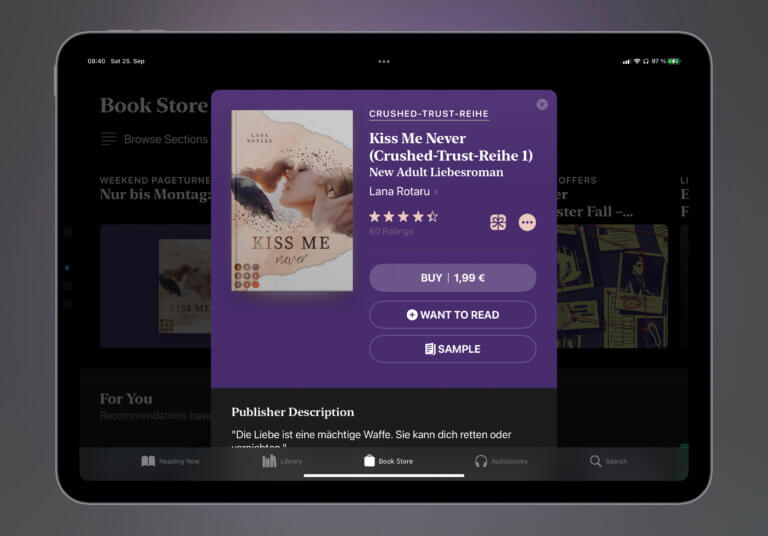Open Browse Sections menu
This screenshot has width=768, height=536.
154,139
